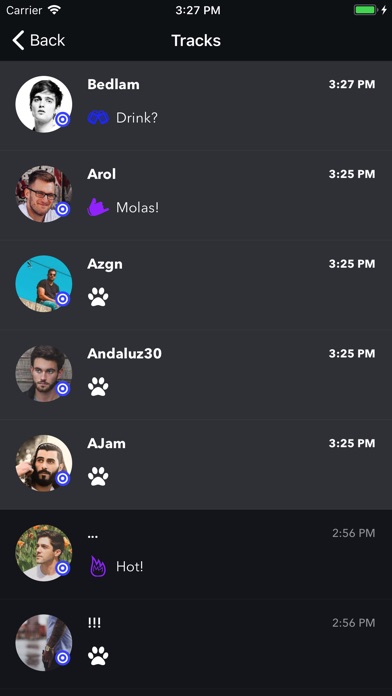The height and width of the screenshot is (696, 392).
Task: Open the Hot! track from 2:56 PM
Action: click(x=196, y=554)
